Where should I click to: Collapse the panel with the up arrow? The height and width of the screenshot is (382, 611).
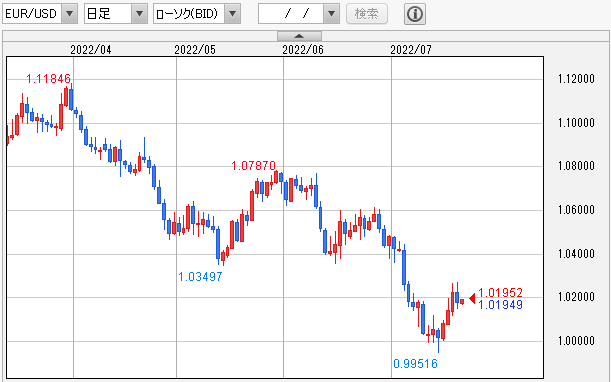tap(299, 36)
